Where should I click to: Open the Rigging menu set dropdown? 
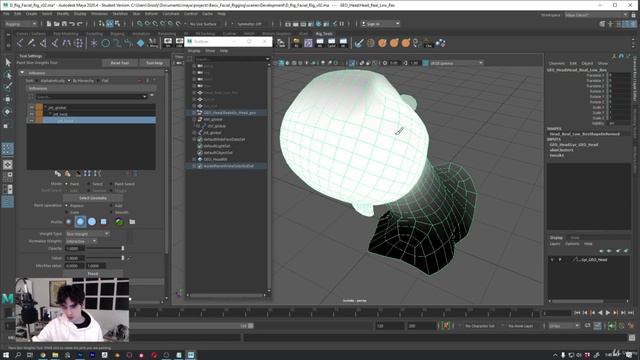click(x=21, y=24)
